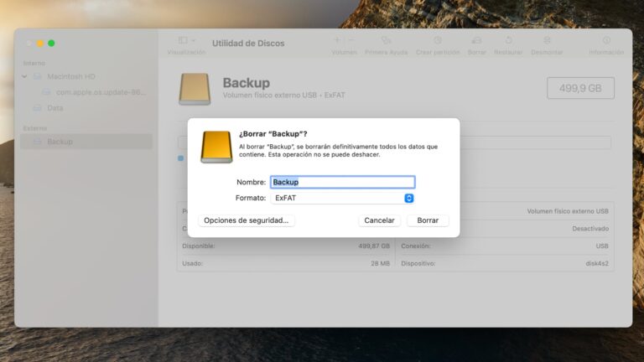Click the Volumen físico externo USB • ExFAT subtitle

point(283,96)
